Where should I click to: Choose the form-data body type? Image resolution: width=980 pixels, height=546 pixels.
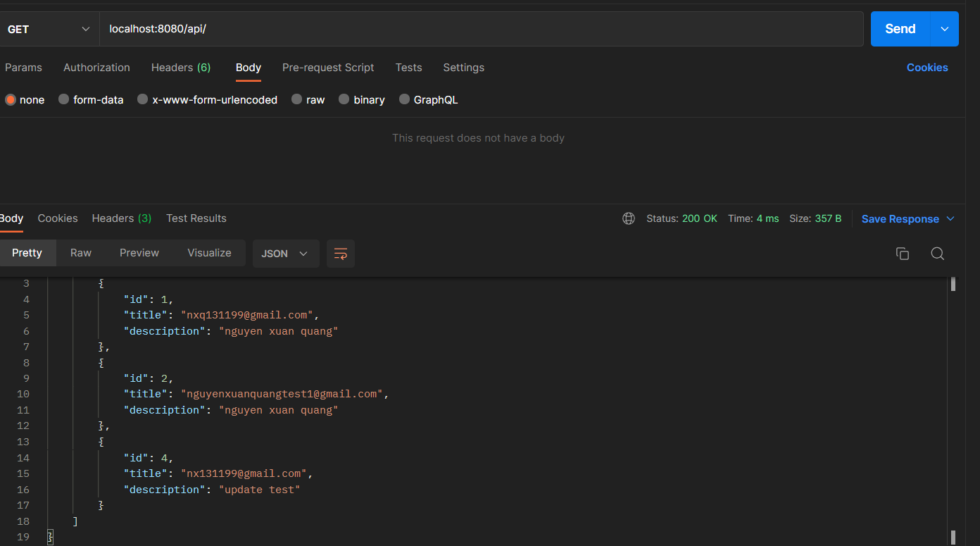click(64, 100)
